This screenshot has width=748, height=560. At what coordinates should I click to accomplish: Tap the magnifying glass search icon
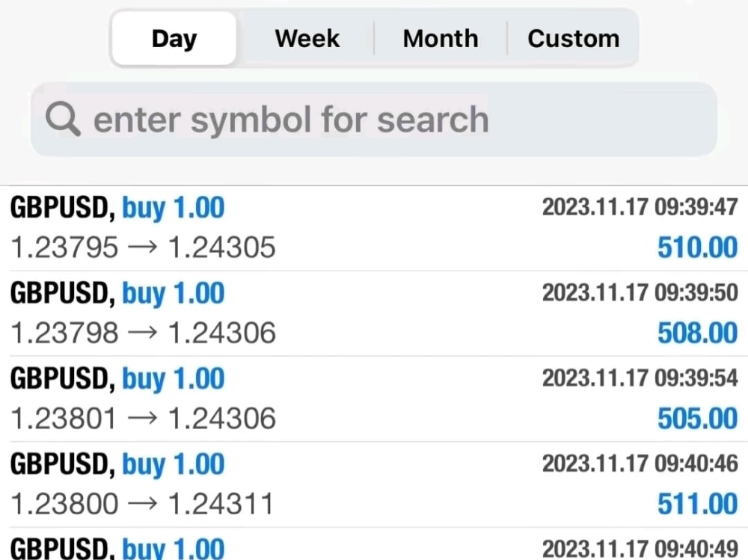(x=63, y=119)
